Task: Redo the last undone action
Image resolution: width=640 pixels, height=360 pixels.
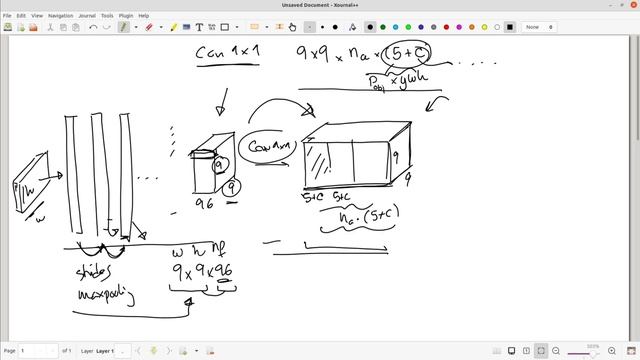Action: tap(107, 27)
